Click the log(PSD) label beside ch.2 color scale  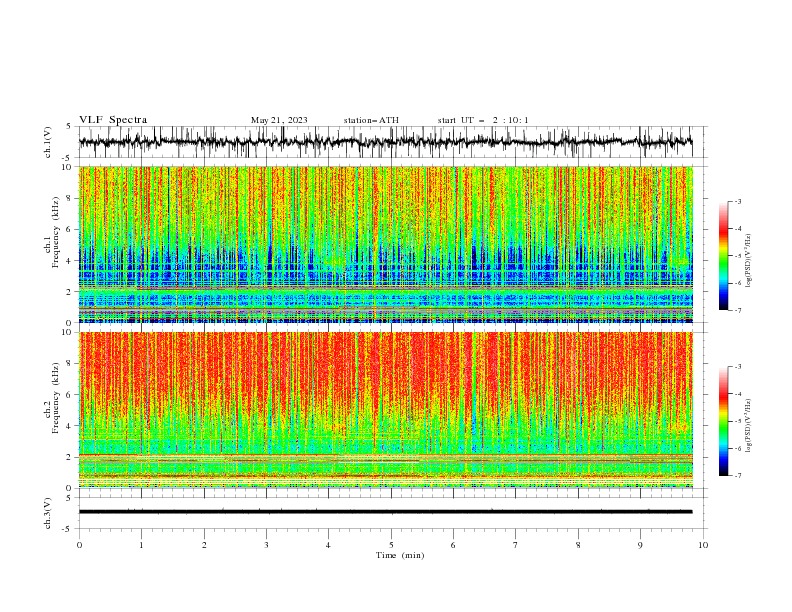[x=748, y=426]
